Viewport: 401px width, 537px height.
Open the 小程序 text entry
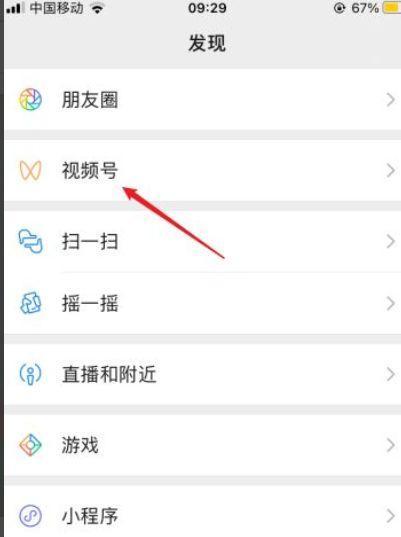click(90, 516)
